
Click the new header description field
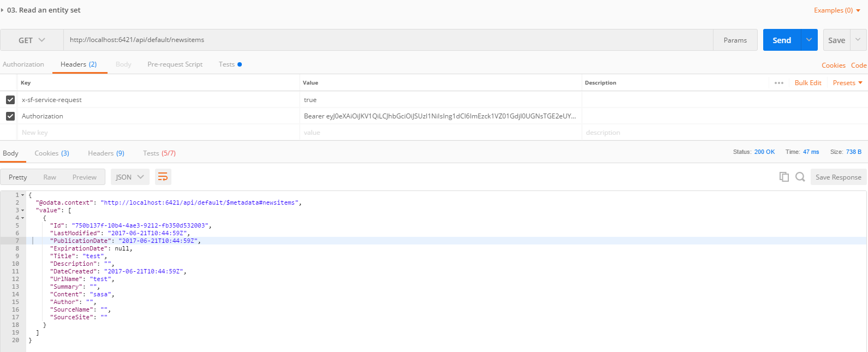pyautogui.click(x=724, y=133)
